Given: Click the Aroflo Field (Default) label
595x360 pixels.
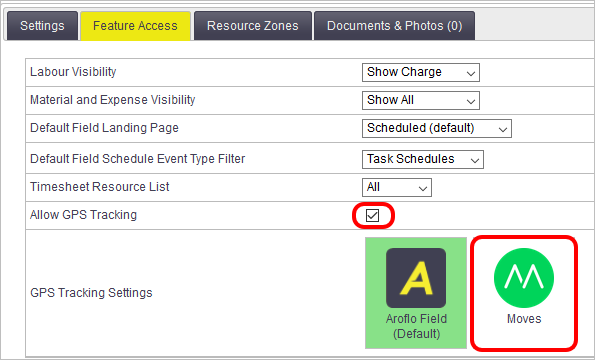Looking at the screenshot, I should pos(416,326).
